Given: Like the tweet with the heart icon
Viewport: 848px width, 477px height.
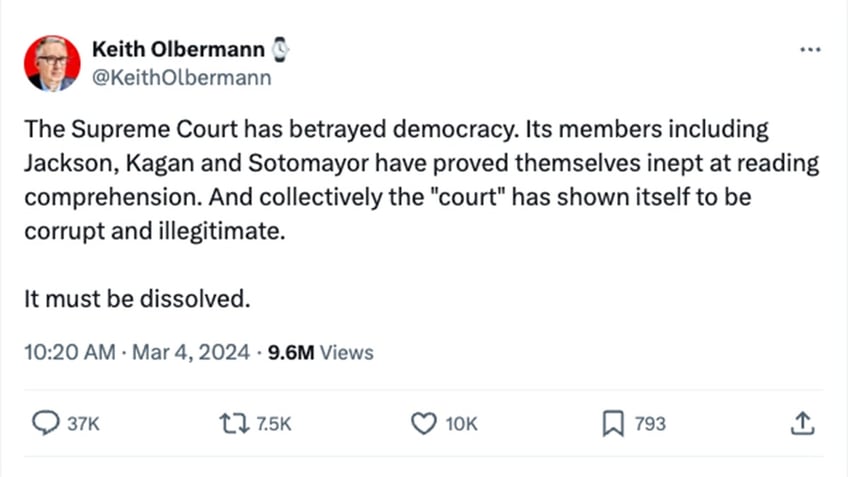Looking at the screenshot, I should coord(424,424).
